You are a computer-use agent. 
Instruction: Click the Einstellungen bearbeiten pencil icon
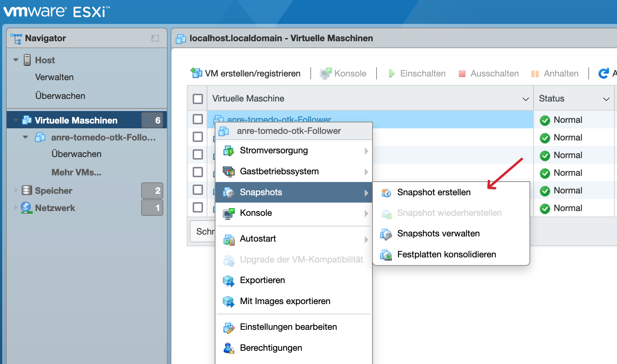point(229,328)
